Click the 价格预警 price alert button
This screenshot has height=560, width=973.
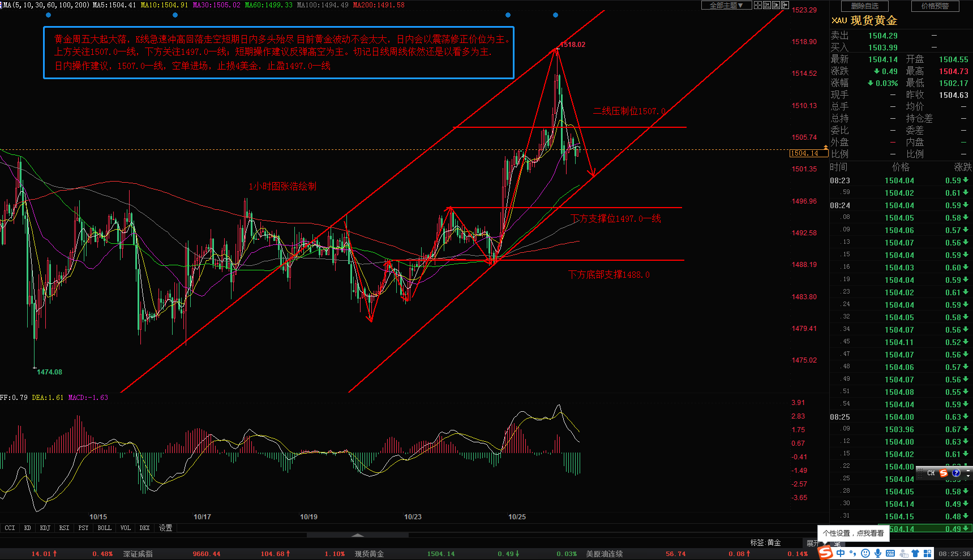(935, 6)
